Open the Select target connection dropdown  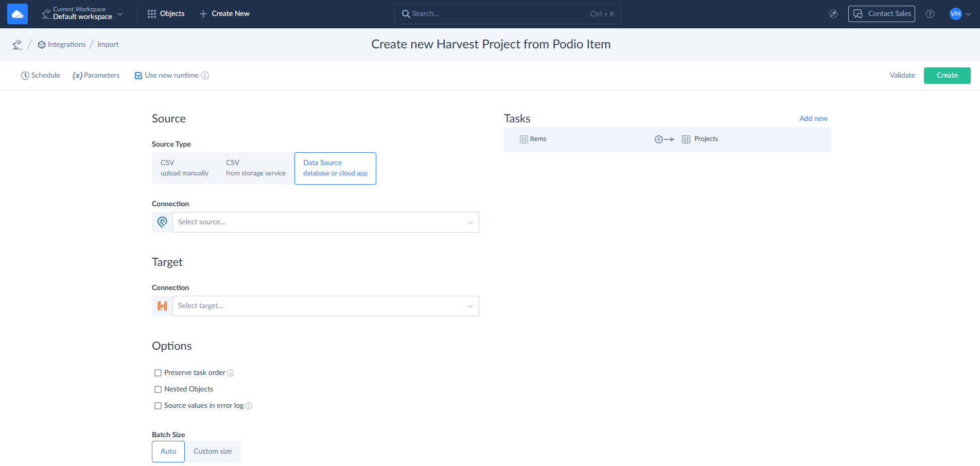point(325,306)
